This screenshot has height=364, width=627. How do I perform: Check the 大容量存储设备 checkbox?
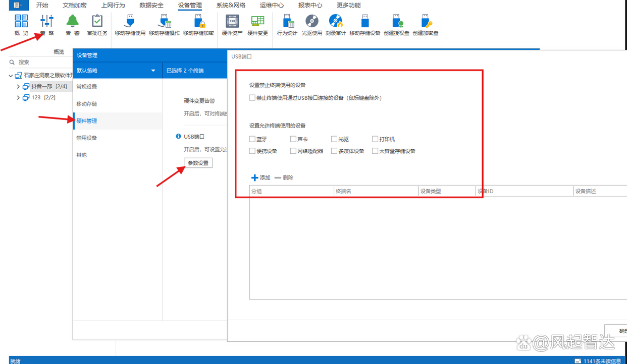point(375,151)
